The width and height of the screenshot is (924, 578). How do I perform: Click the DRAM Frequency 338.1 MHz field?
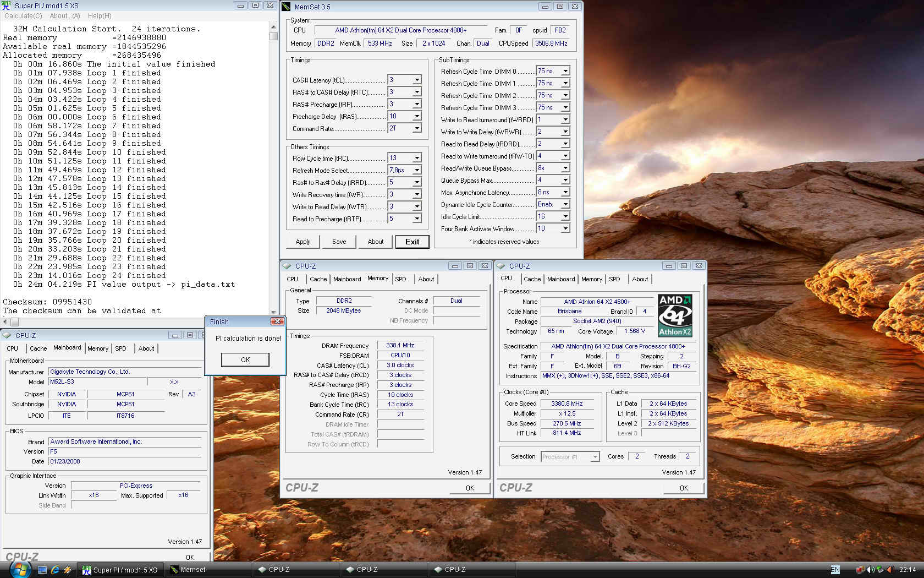tap(400, 345)
